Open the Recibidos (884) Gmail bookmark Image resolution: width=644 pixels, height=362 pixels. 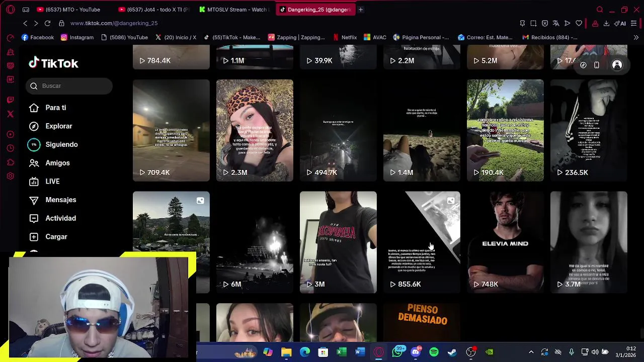click(550, 37)
